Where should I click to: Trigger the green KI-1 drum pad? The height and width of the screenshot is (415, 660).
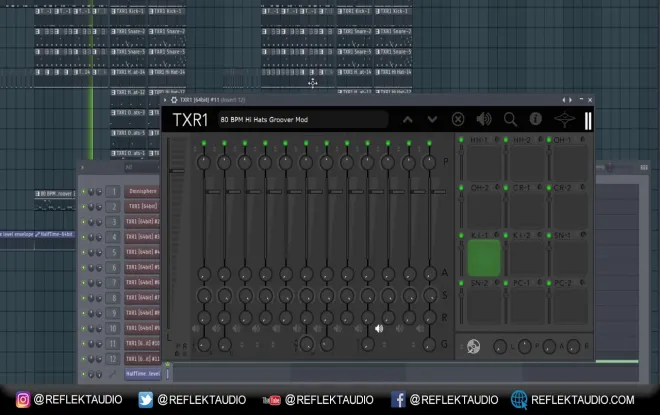click(484, 258)
